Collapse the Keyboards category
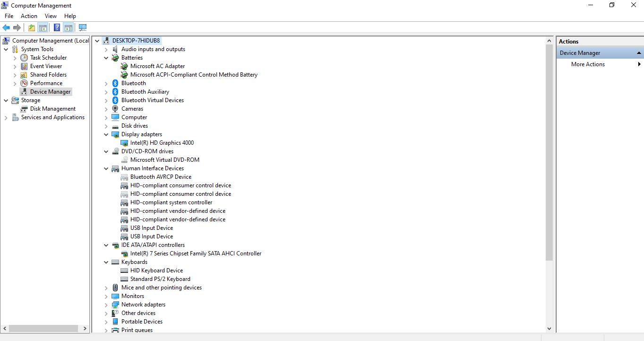 (106, 262)
